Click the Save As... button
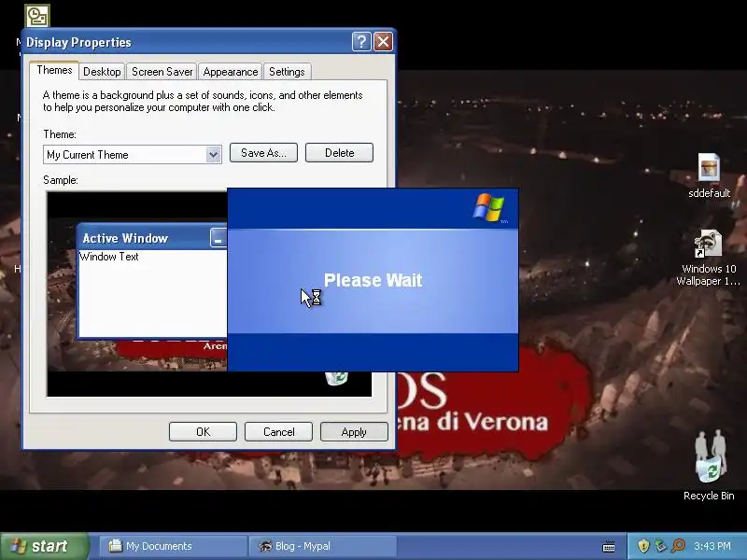 pyautogui.click(x=263, y=152)
